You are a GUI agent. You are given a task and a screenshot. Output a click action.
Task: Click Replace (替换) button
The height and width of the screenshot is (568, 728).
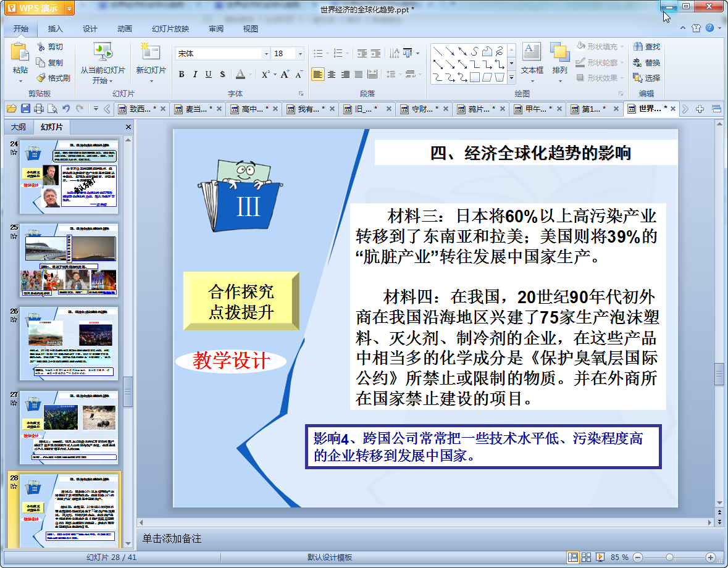pos(646,62)
